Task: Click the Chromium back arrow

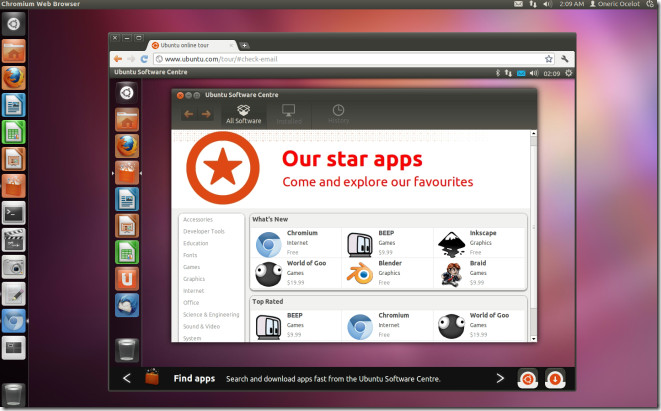Action: (118, 59)
